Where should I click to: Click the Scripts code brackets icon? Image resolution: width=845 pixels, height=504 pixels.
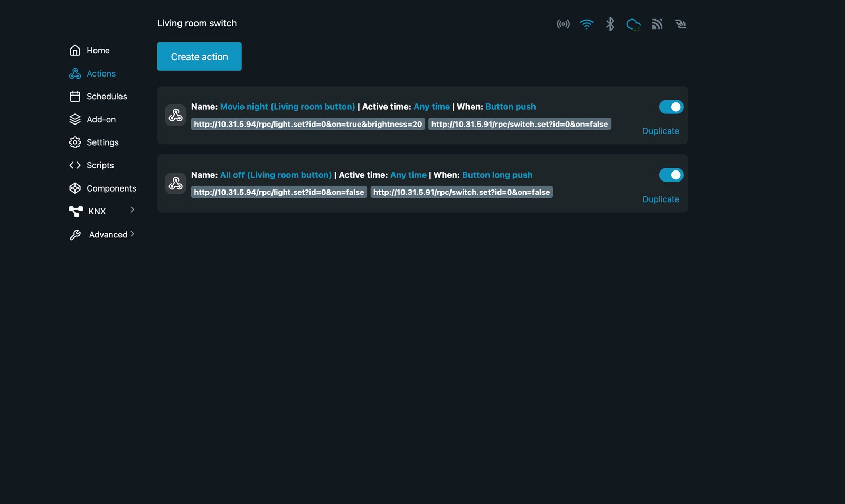click(x=75, y=165)
